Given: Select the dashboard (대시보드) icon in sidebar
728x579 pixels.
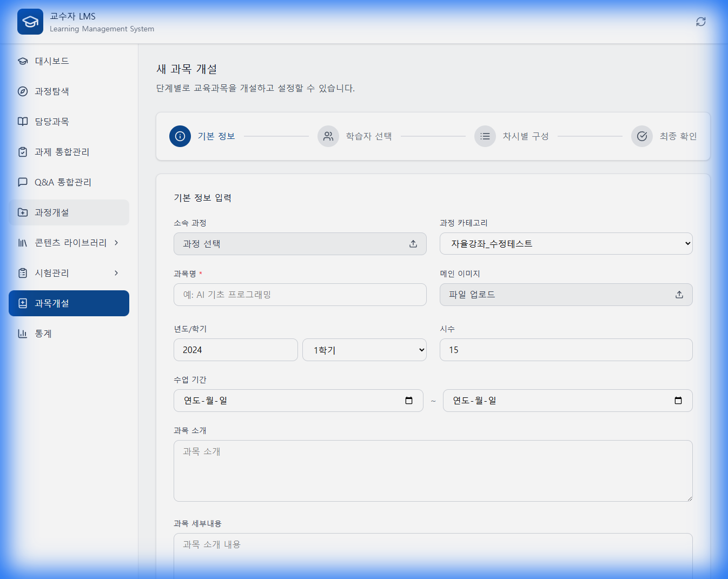Looking at the screenshot, I should tap(22, 61).
